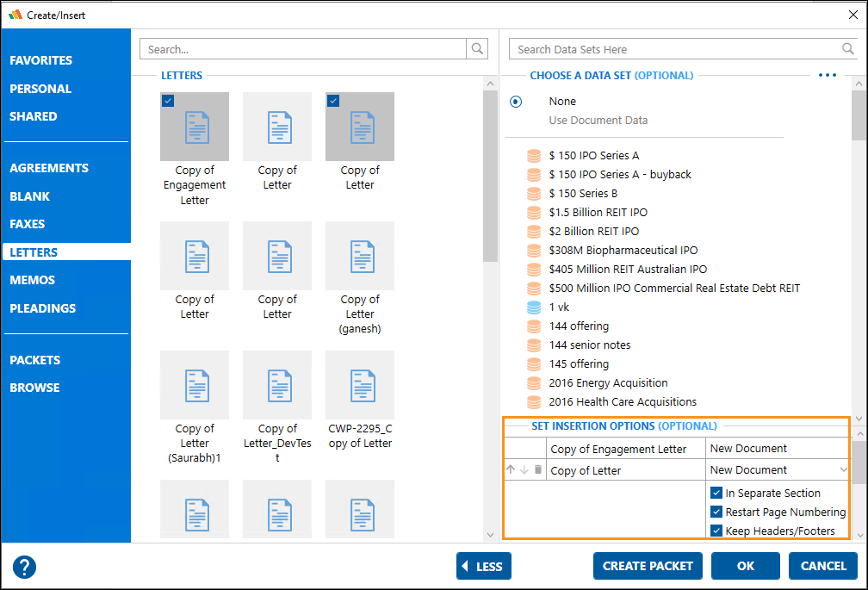This screenshot has height=590, width=868.
Task: Switch to the BLANK category
Action: pyautogui.click(x=29, y=196)
